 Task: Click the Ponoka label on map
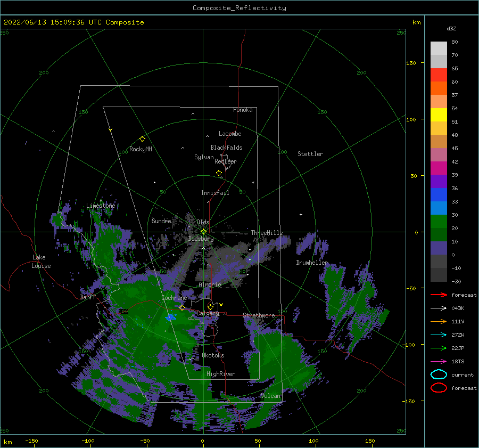click(x=243, y=110)
